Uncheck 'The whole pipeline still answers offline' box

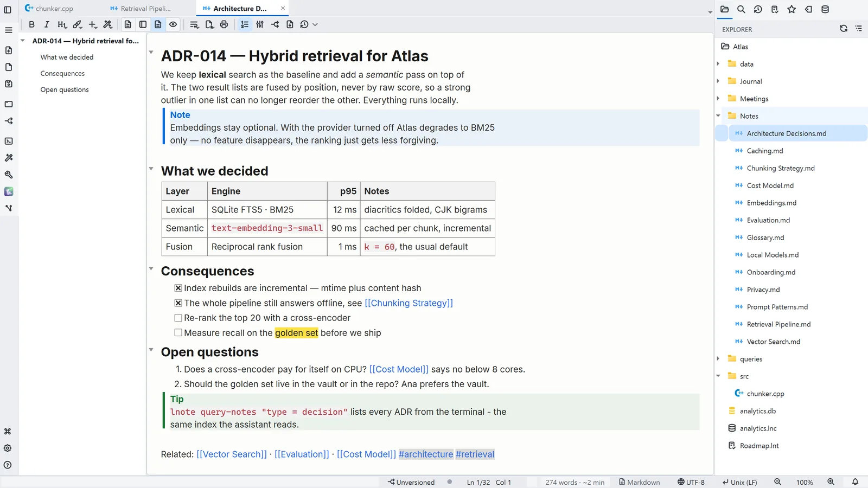click(178, 303)
